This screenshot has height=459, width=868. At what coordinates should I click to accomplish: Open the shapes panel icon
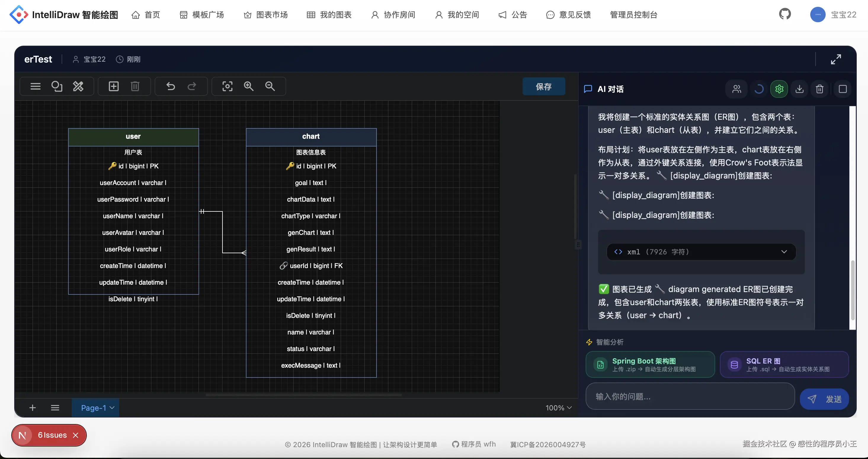coord(57,86)
